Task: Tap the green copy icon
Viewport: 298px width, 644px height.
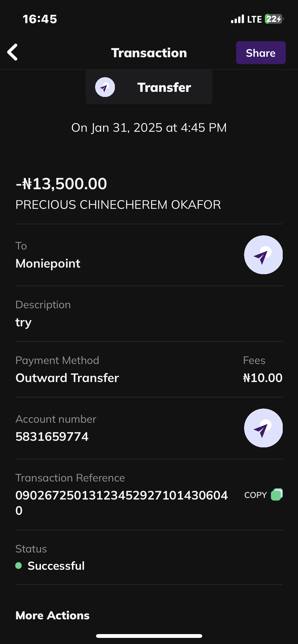Action: click(x=277, y=495)
